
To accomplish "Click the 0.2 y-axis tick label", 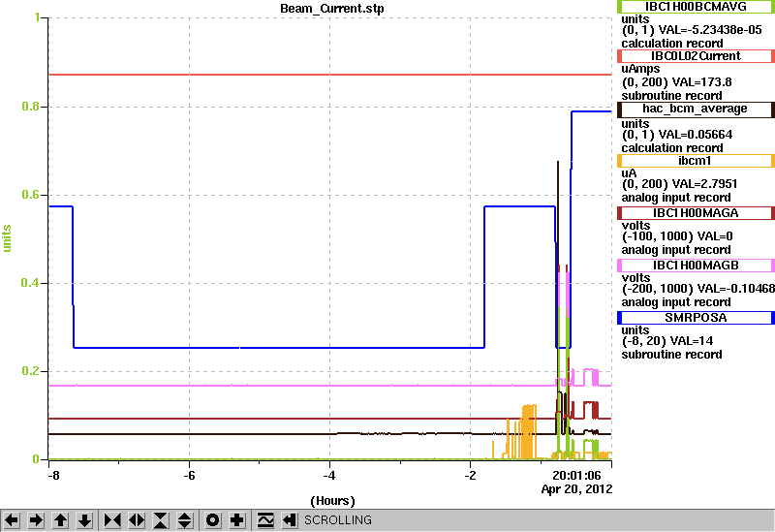I will (x=30, y=371).
